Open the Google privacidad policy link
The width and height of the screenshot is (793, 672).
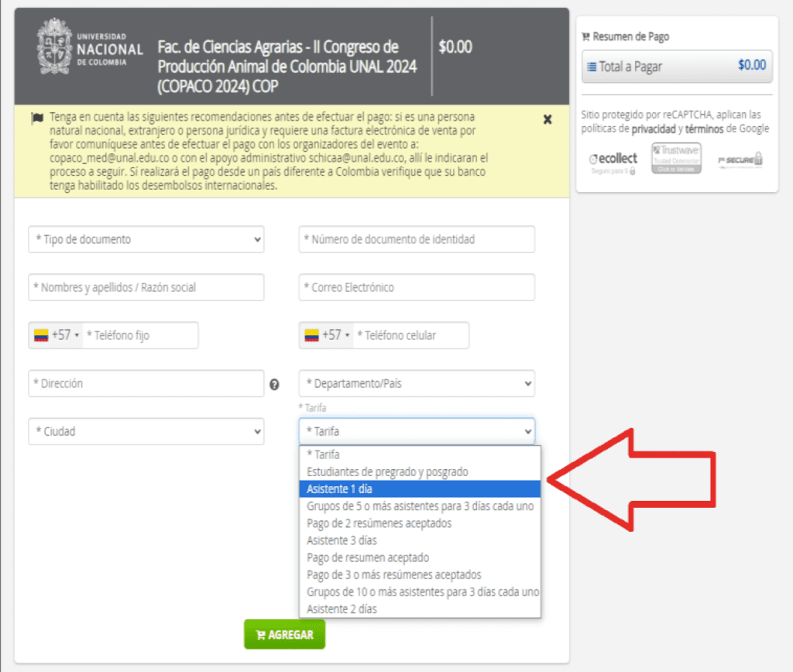tap(652, 129)
